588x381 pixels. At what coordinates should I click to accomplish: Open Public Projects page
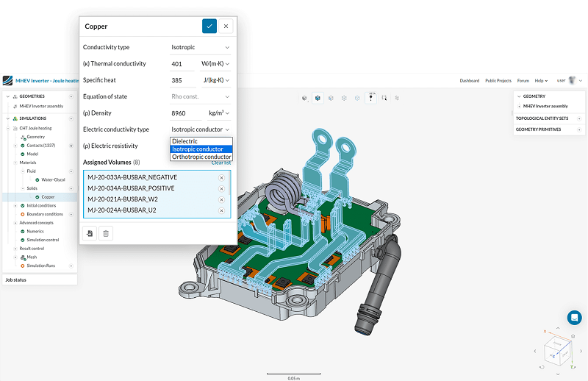click(498, 81)
